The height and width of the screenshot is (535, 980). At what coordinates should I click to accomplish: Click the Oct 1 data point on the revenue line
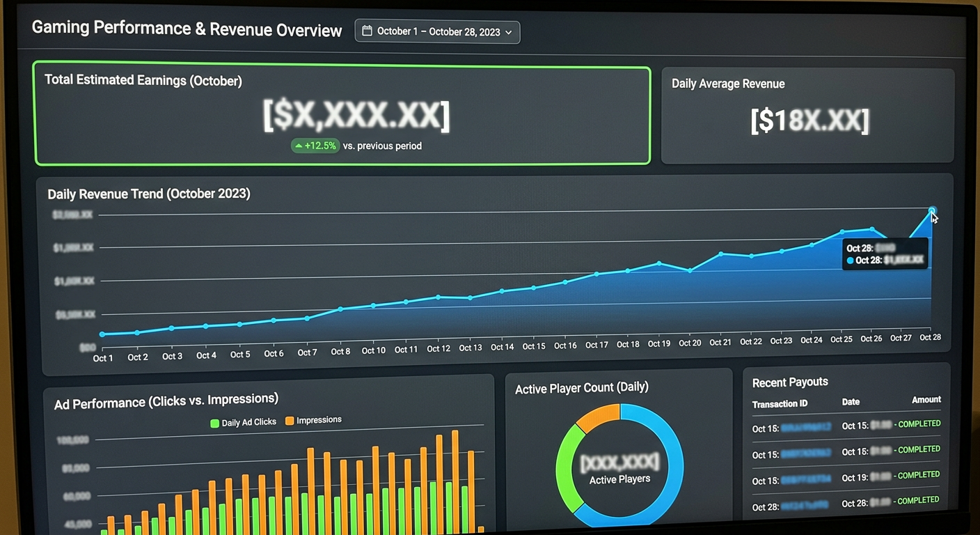tap(102, 334)
